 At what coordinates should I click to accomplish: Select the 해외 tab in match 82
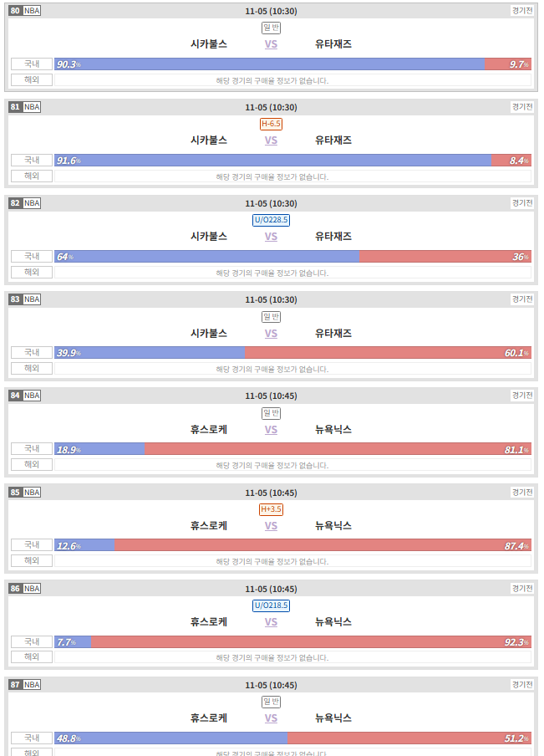click(32, 272)
